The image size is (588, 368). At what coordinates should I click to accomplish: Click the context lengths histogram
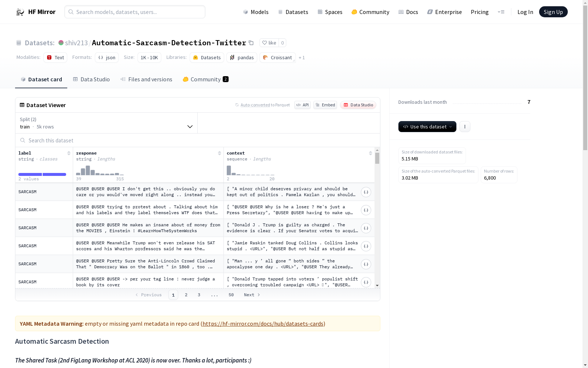point(251,170)
